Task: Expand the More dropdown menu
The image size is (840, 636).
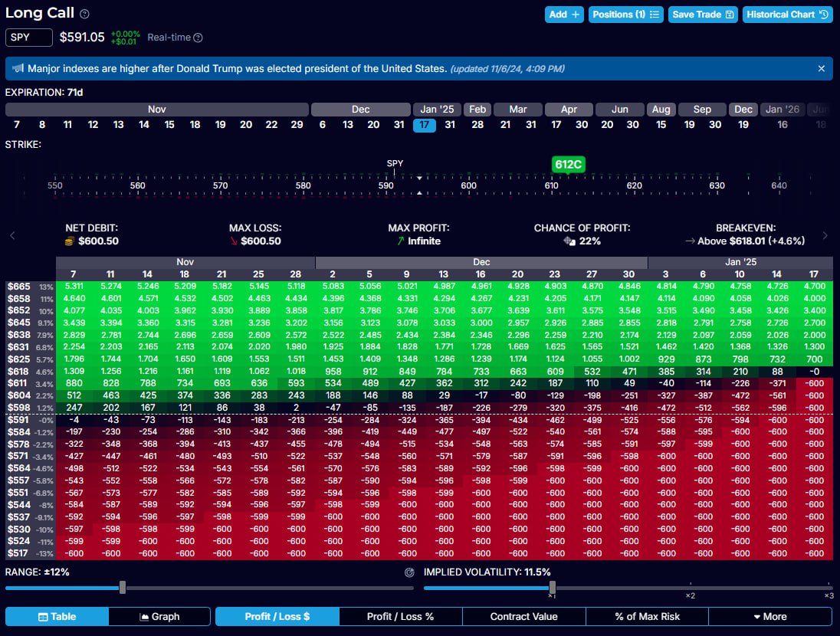Action: tap(769, 616)
